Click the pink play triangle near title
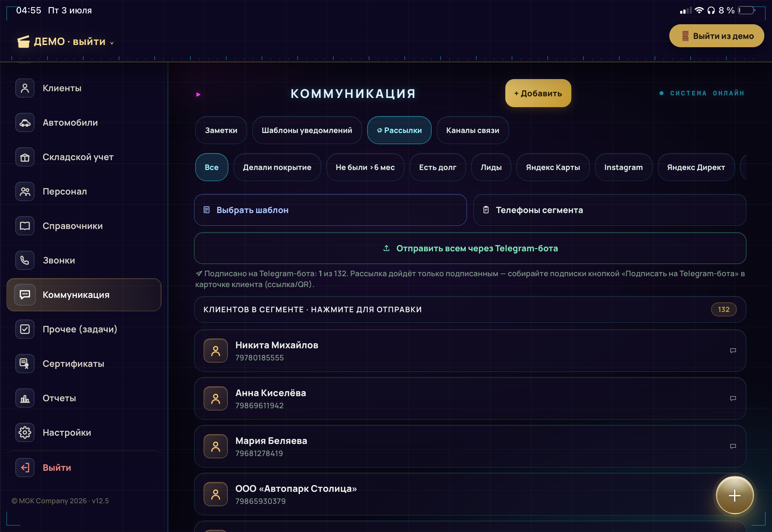 (x=198, y=94)
